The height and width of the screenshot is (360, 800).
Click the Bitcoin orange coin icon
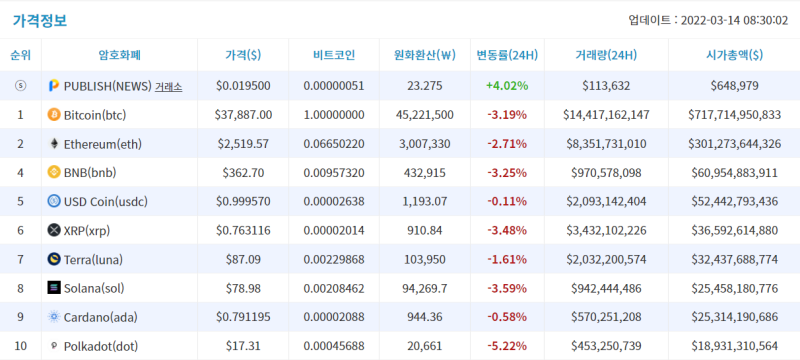click(x=54, y=115)
